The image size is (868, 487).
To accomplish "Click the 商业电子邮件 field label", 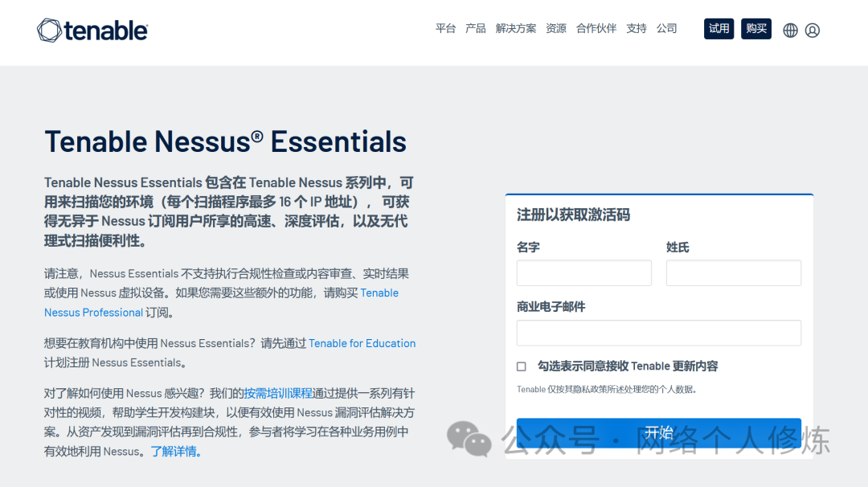I will (551, 307).
